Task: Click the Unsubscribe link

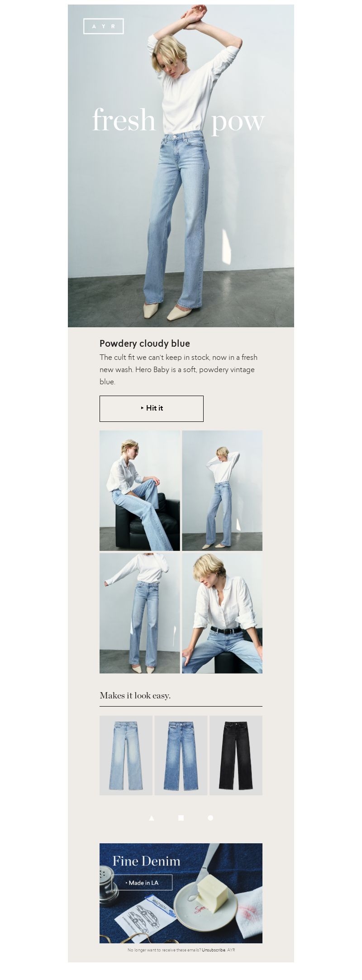Action: click(x=213, y=950)
